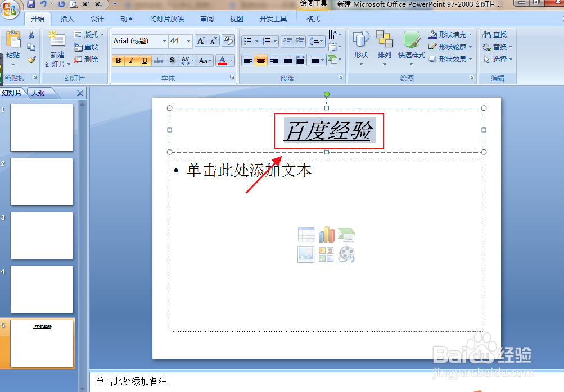
Task: Insert SmartArt graphic from placeholder icon
Action: (346, 235)
